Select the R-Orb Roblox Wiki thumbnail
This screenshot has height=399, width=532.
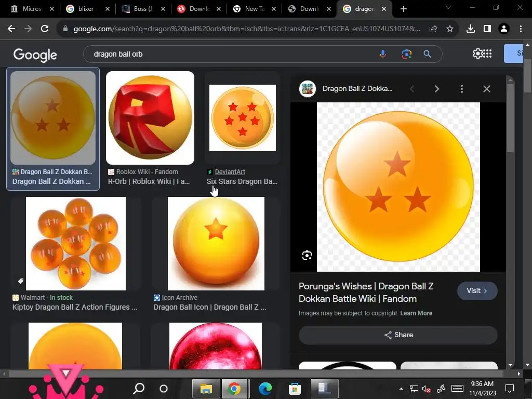(x=150, y=118)
